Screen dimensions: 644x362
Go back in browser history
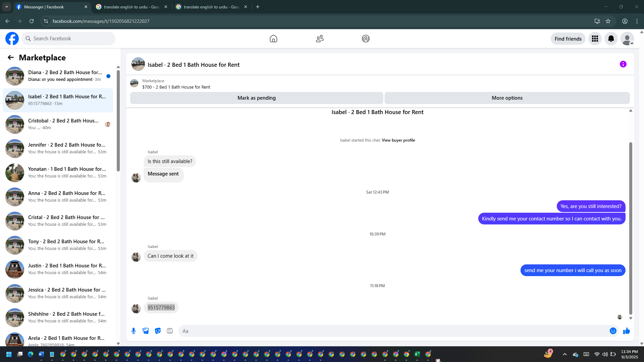click(x=7, y=21)
